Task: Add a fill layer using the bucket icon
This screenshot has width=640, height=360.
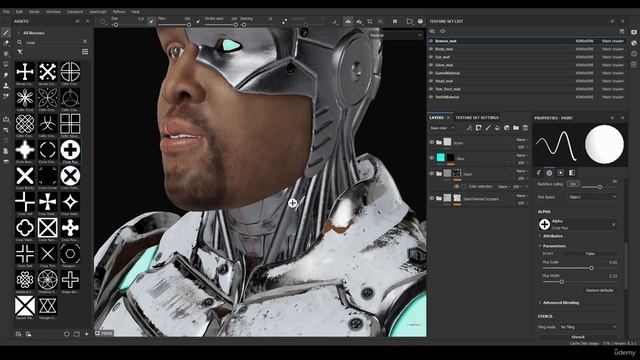Action: 497,128
